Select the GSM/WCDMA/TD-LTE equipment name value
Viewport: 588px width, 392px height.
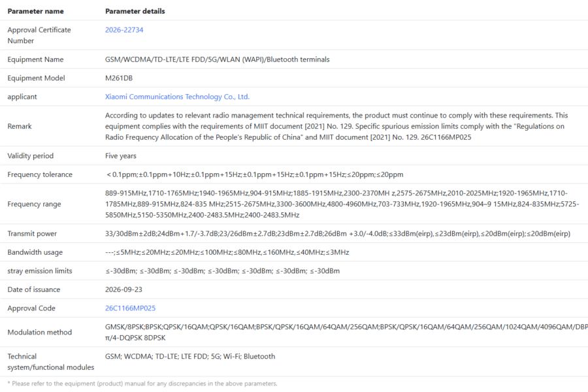coord(217,59)
